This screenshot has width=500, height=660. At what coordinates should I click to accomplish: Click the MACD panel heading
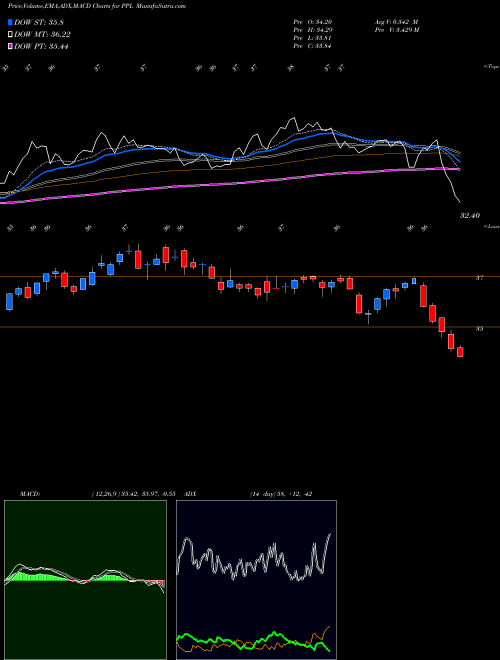tap(29, 494)
